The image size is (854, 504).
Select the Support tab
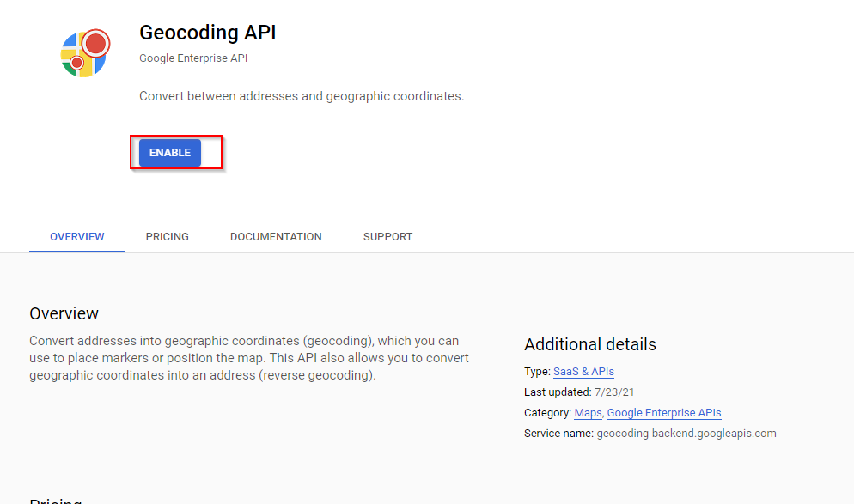click(x=387, y=237)
